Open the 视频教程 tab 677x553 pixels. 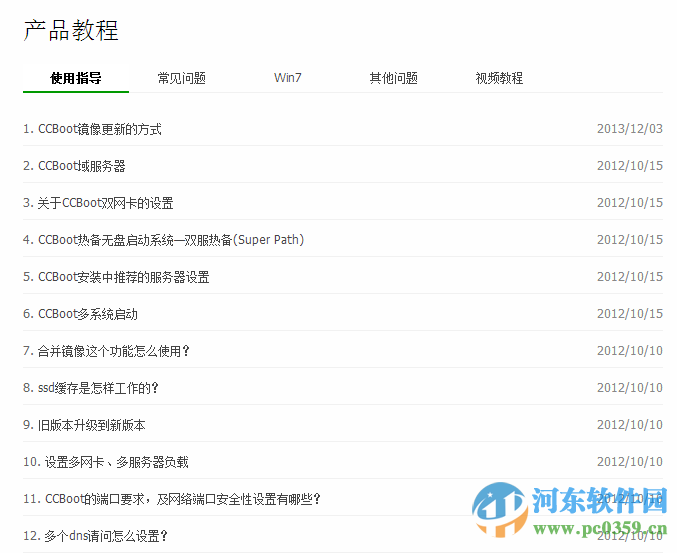499,78
